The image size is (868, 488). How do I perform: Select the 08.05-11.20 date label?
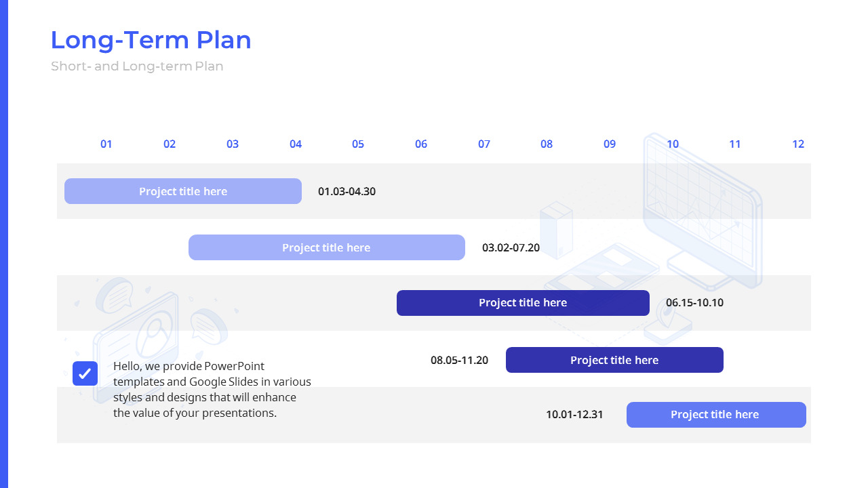pyautogui.click(x=459, y=360)
